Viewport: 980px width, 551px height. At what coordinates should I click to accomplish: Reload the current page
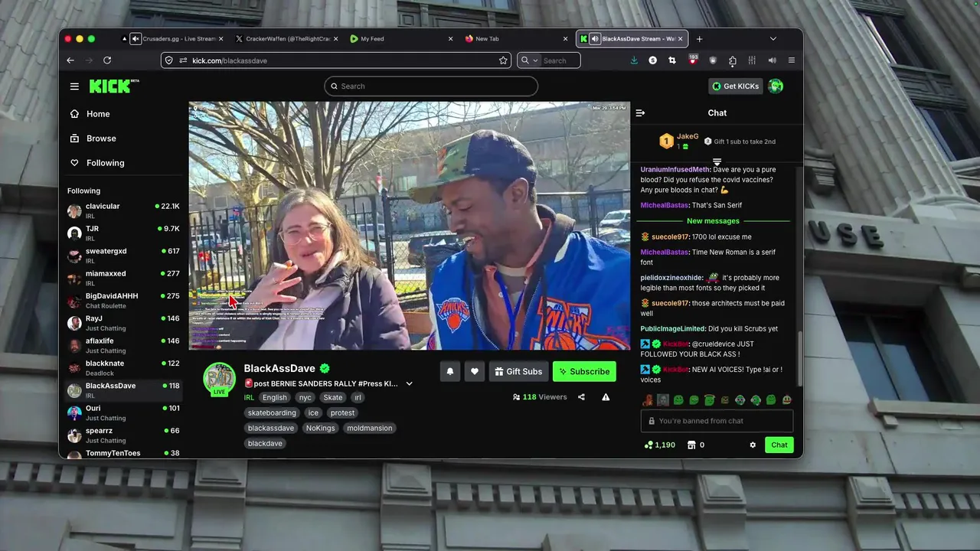(107, 60)
